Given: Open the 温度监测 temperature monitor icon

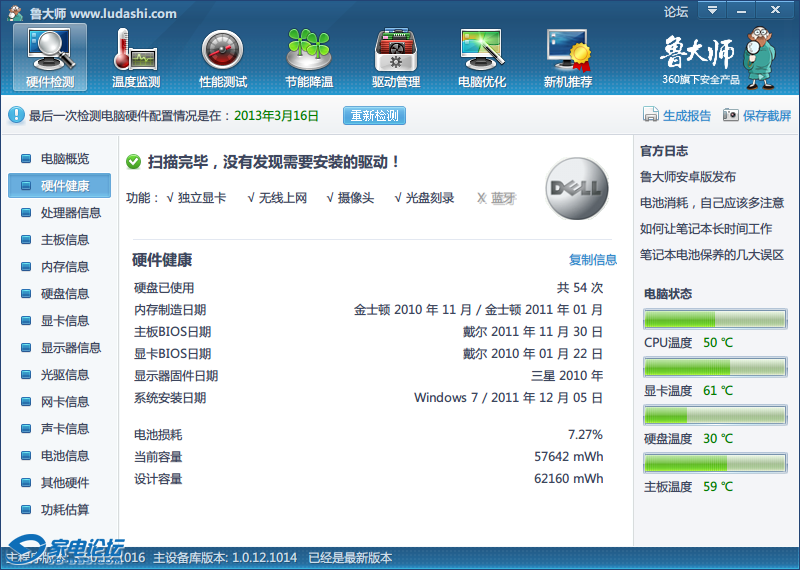Looking at the screenshot, I should pos(136,56).
